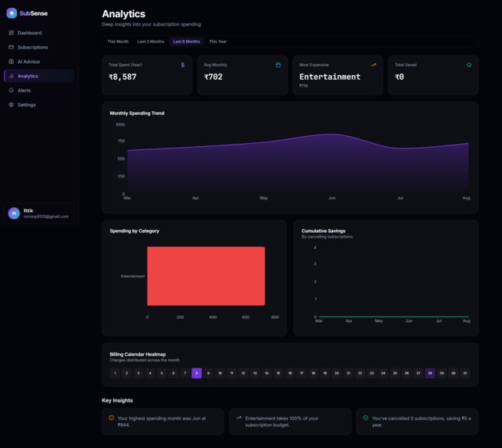Switch to the This Year tab
This screenshot has width=502, height=448.
(217, 41)
